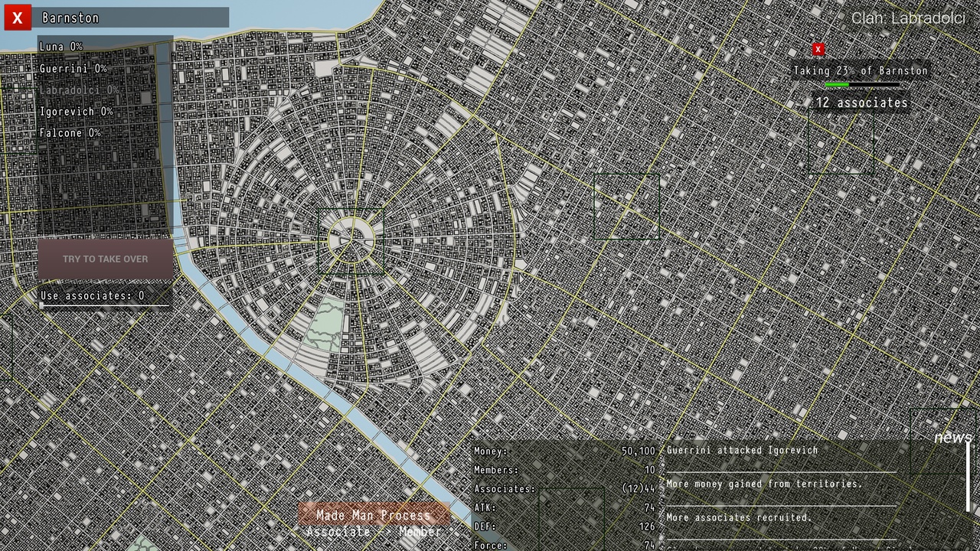Select the territory square beside the ATK stat
Viewport: 980px width, 551px height.
pos(572,520)
